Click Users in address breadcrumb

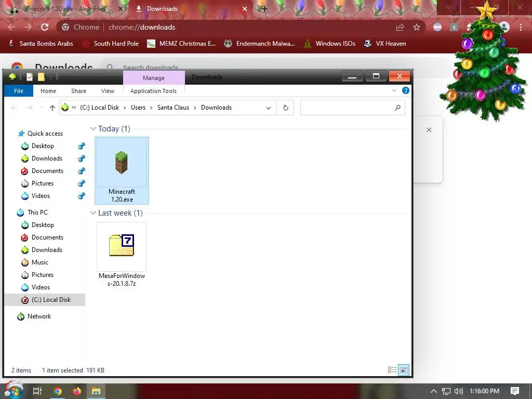point(138,108)
